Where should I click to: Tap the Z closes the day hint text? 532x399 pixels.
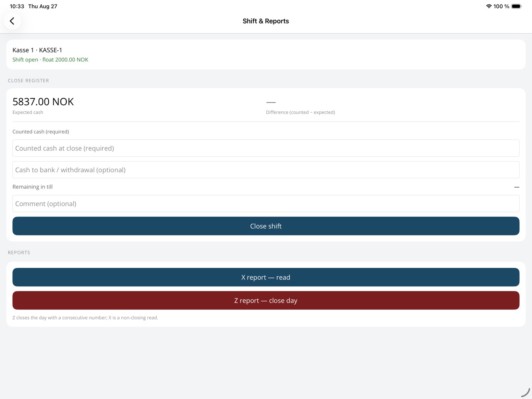pyautogui.click(x=85, y=318)
